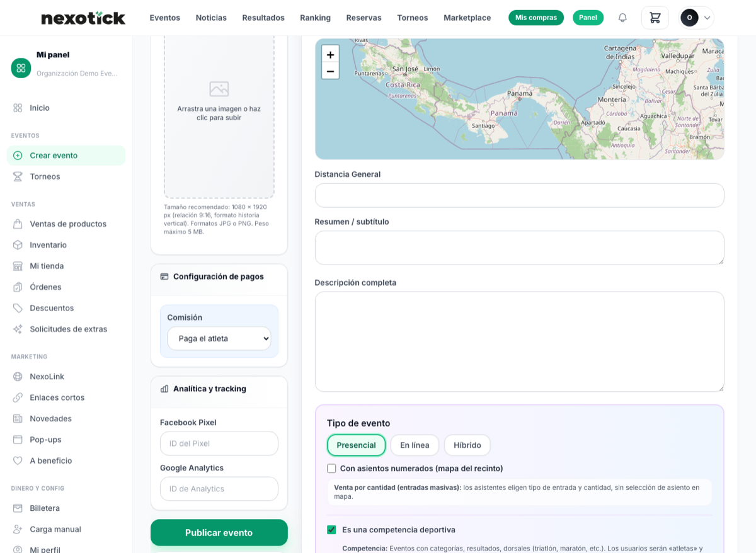The image size is (756, 553).
Task: Click the image upload drop zone text
Action: (x=219, y=113)
